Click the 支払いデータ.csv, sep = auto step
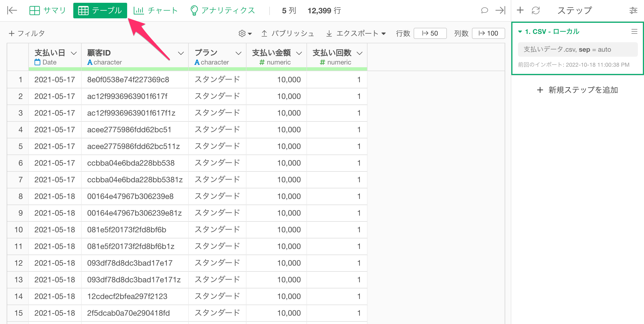The image size is (644, 324). point(578,49)
